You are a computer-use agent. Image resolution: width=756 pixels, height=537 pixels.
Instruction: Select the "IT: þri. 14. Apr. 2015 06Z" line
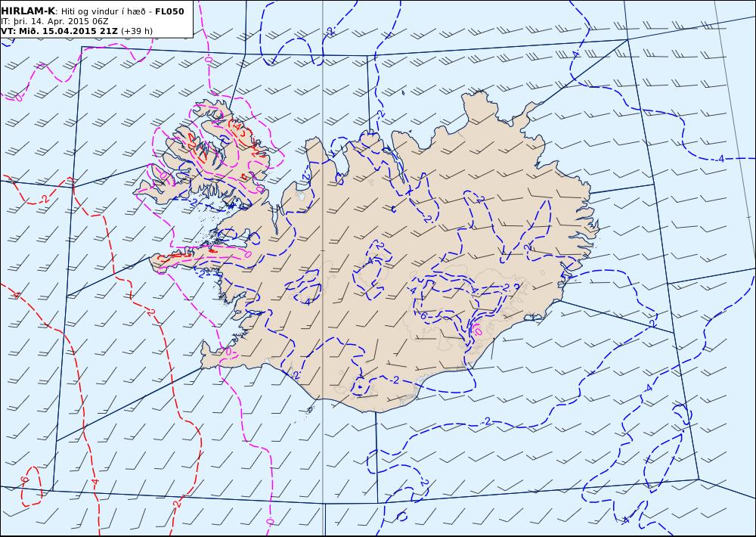click(54, 22)
